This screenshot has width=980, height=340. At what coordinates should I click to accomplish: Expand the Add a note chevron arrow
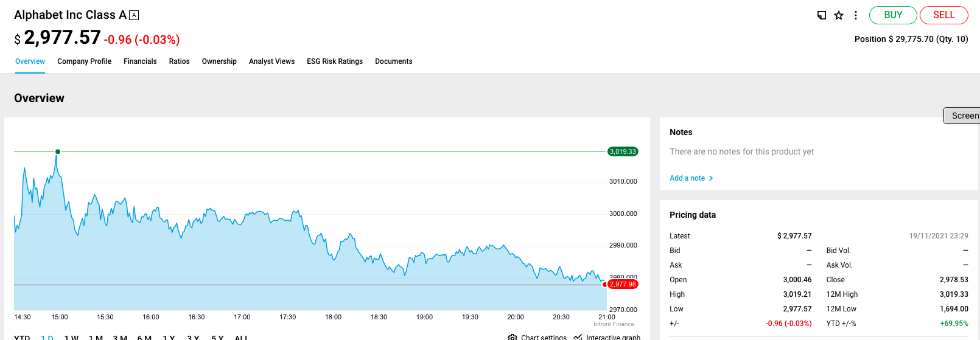(711, 178)
